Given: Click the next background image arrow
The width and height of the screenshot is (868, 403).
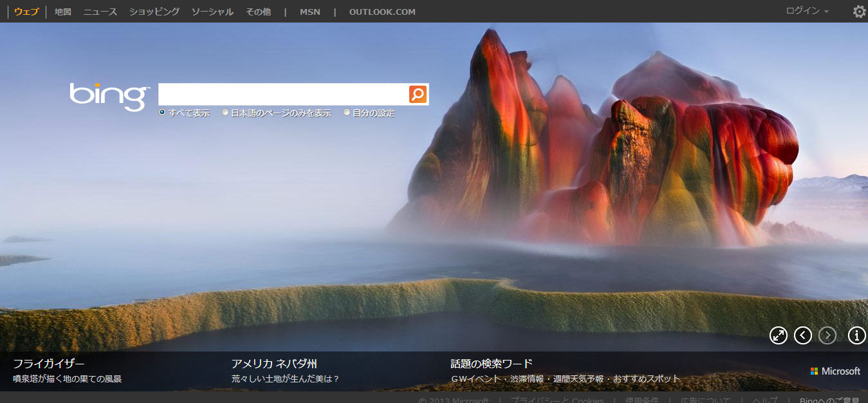Looking at the screenshot, I should [827, 335].
